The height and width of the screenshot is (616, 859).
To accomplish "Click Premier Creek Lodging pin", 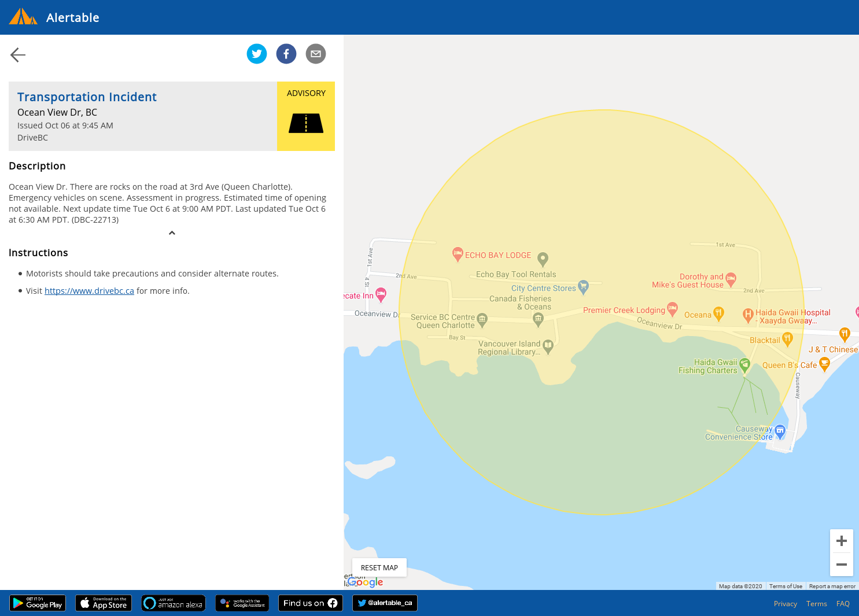I will tap(672, 308).
